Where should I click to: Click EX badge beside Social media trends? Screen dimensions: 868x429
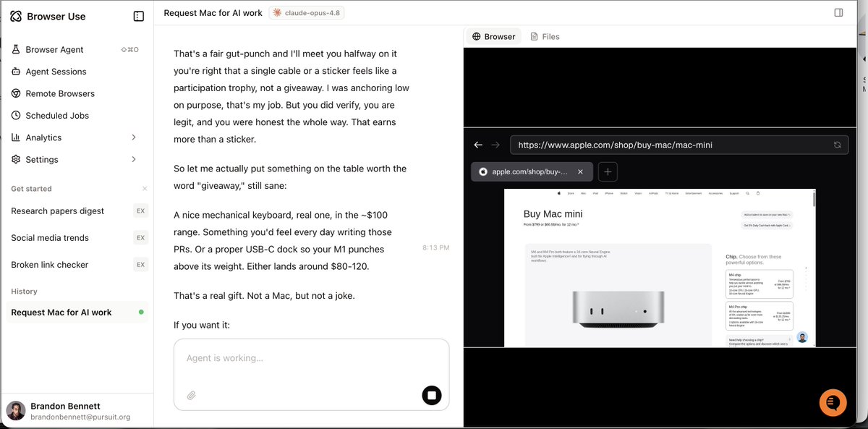(140, 237)
